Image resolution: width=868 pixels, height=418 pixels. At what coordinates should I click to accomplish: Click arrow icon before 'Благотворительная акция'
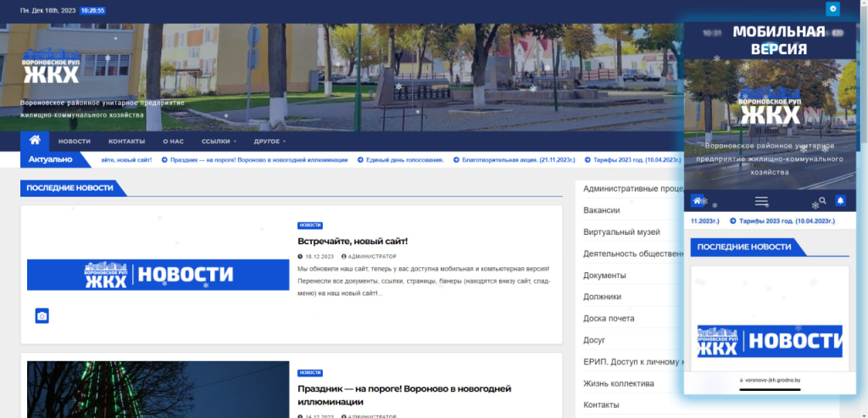(456, 160)
